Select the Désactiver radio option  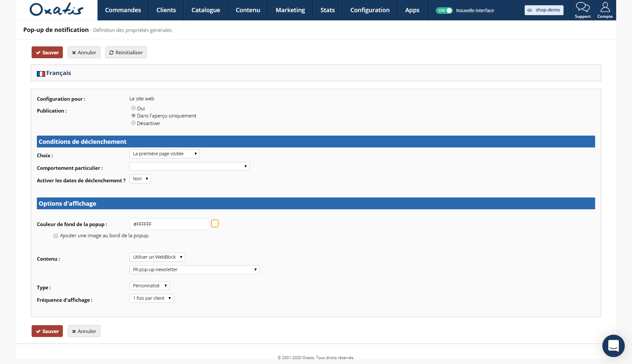point(133,123)
